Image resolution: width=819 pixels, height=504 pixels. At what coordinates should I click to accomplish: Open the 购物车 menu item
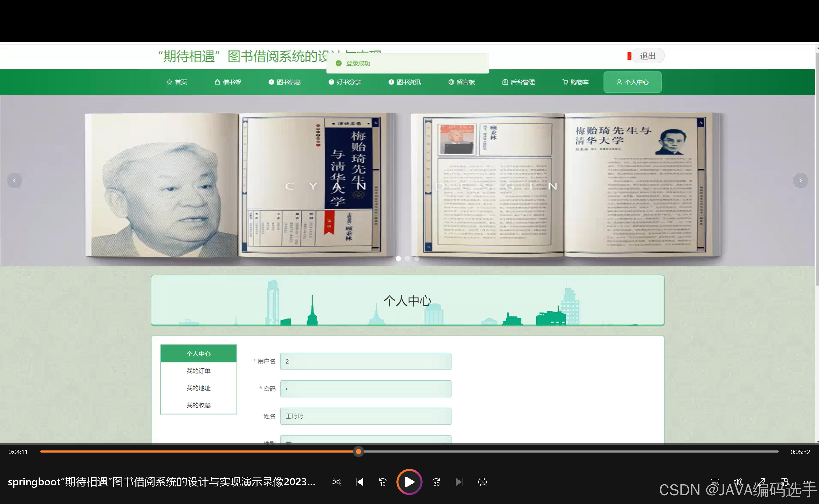pyautogui.click(x=576, y=82)
